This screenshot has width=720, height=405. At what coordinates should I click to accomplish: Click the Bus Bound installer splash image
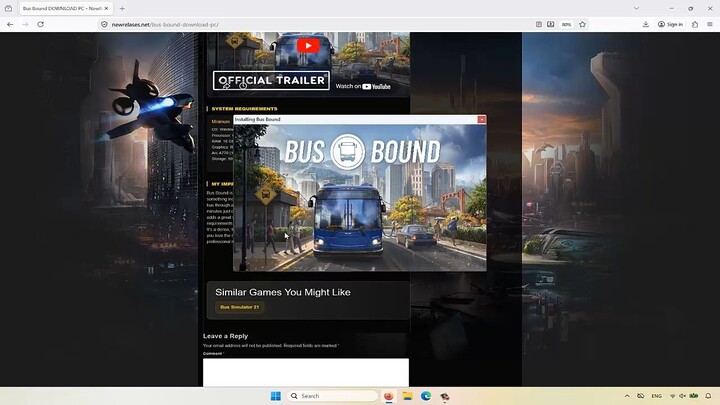(360, 198)
